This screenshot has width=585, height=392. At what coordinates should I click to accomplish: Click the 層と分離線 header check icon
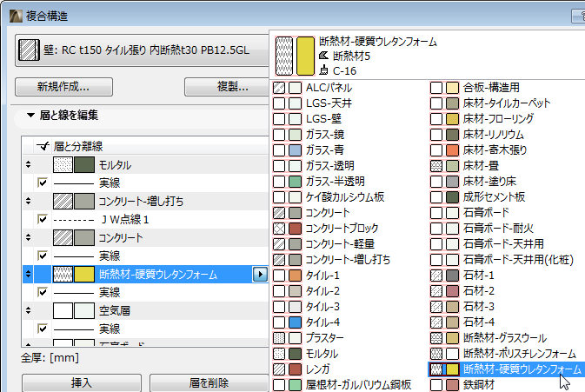[43, 146]
